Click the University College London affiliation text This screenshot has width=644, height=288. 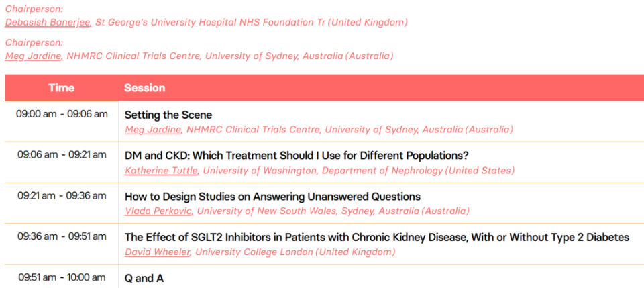click(294, 252)
